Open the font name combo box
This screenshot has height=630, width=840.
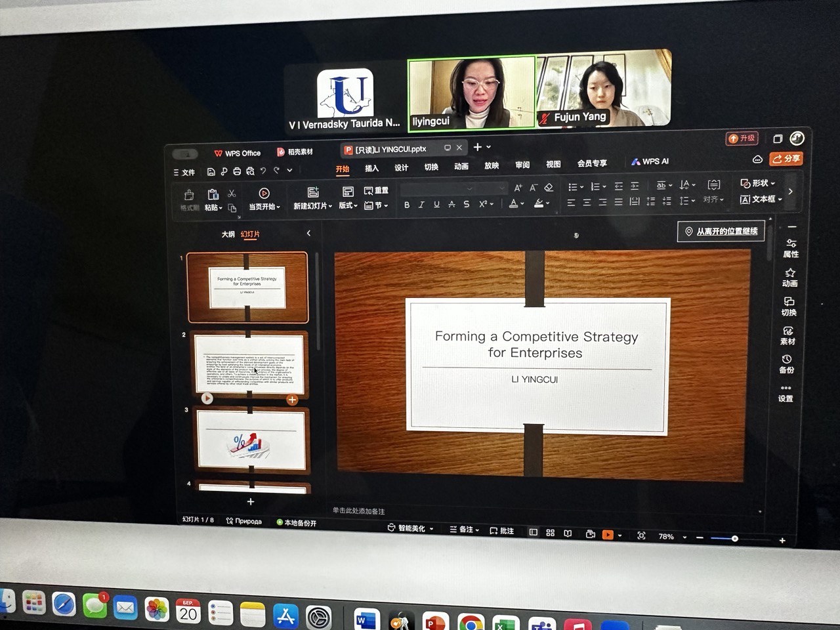(x=438, y=188)
